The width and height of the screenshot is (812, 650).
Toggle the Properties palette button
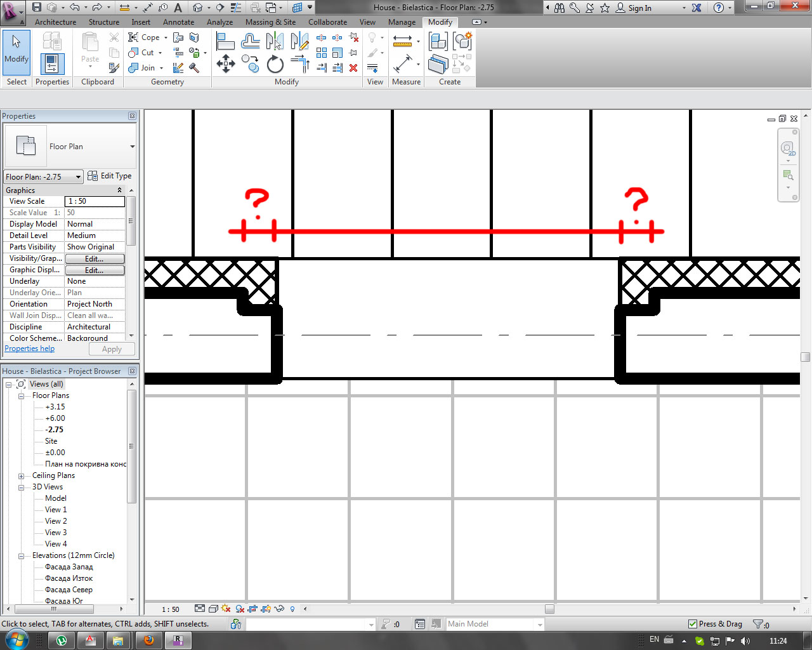(52, 64)
